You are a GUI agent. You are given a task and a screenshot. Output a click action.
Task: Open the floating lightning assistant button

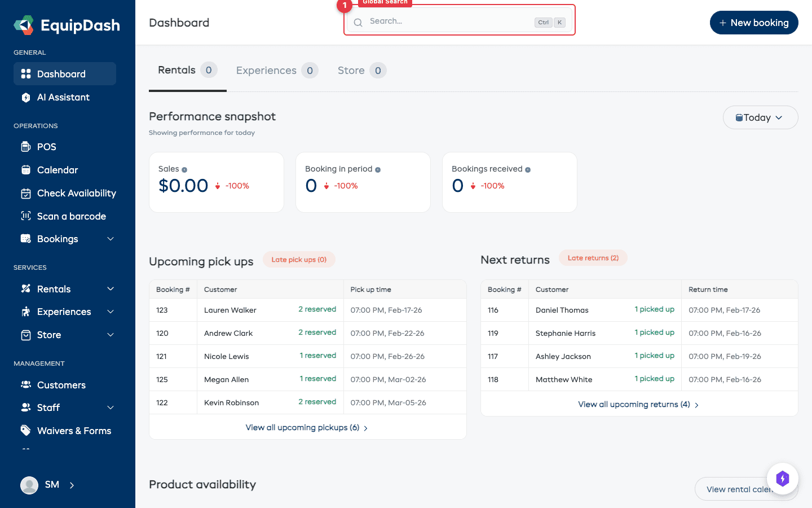tap(782, 479)
